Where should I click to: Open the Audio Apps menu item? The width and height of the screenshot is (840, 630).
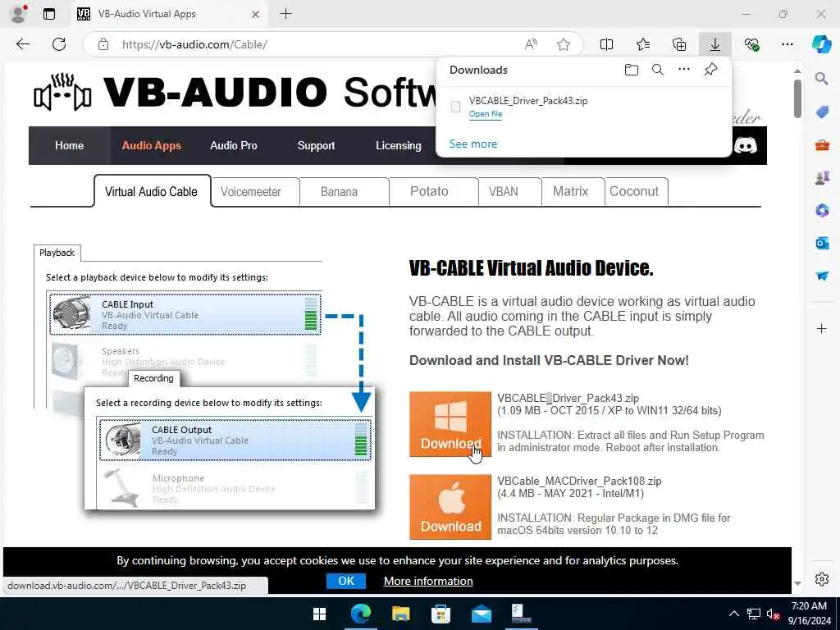tap(152, 145)
